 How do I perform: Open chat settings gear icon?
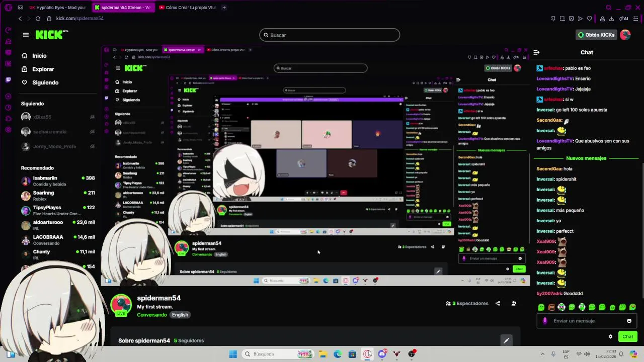coord(610,337)
